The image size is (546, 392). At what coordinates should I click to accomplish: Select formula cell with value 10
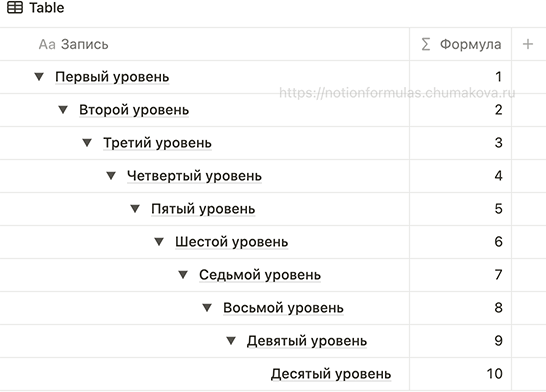(x=461, y=374)
